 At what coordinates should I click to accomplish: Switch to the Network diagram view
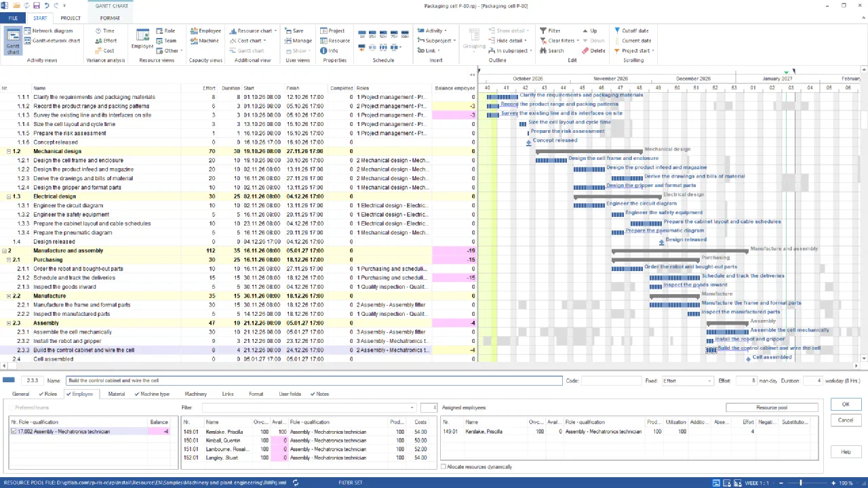tap(48, 30)
